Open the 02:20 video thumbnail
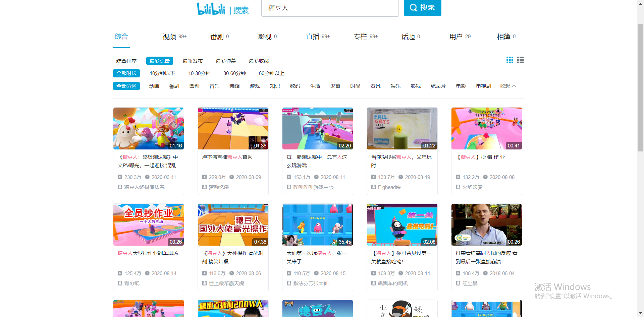644x317 pixels. pyautogui.click(x=318, y=128)
